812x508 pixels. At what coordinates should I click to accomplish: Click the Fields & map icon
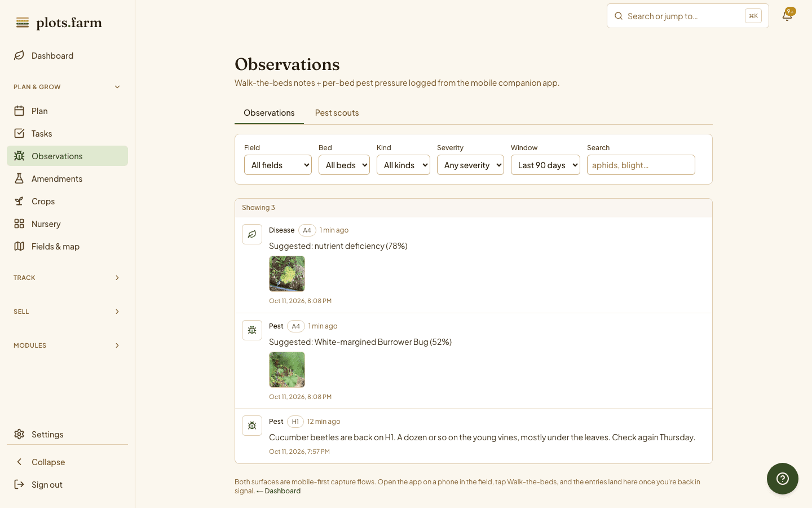tap(19, 246)
